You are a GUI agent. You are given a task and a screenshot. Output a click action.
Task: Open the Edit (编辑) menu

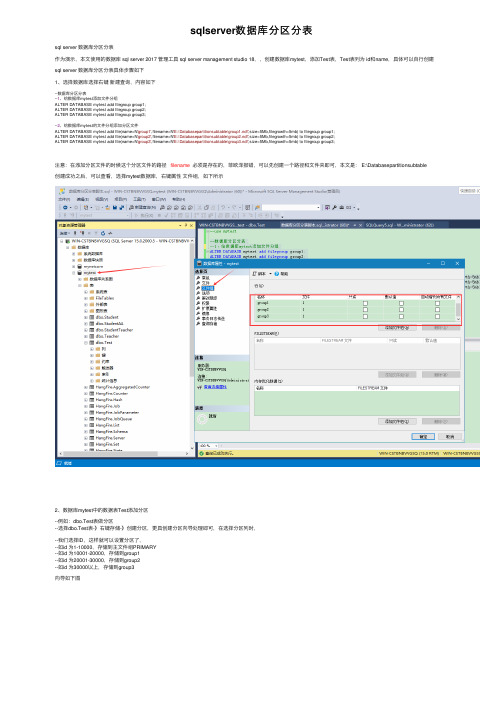point(82,199)
